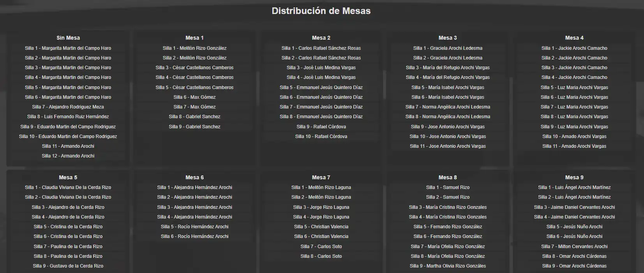This screenshot has height=273, width=644.
Task: Select Silla 7 Carlos Soto in Mesa 7
Action: (321, 247)
